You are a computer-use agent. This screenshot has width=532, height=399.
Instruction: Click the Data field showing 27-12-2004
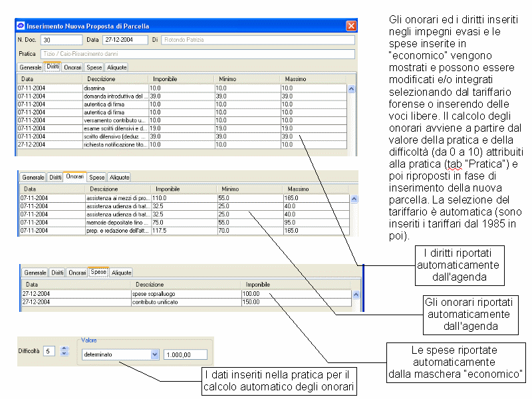pyautogui.click(x=125, y=40)
